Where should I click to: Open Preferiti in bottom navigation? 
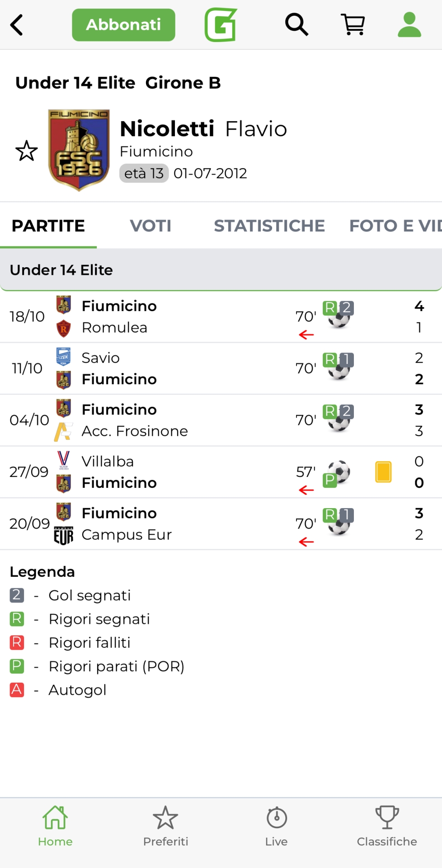point(165,826)
